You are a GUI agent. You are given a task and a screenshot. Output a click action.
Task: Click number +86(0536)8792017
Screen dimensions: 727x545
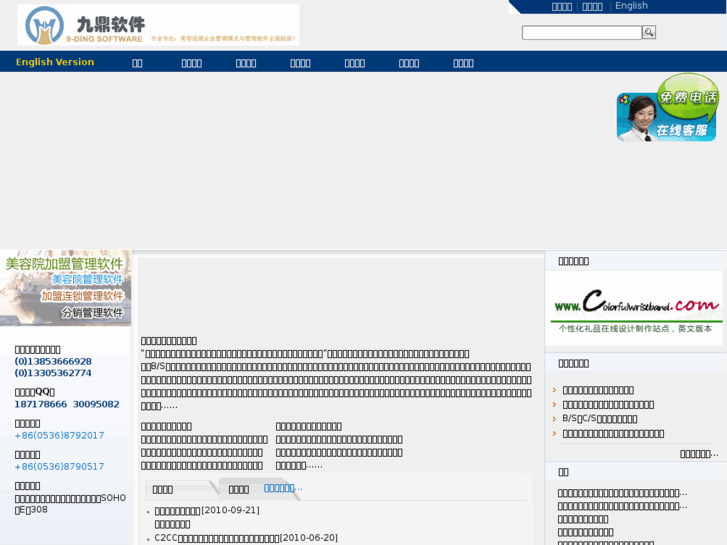tap(59, 436)
